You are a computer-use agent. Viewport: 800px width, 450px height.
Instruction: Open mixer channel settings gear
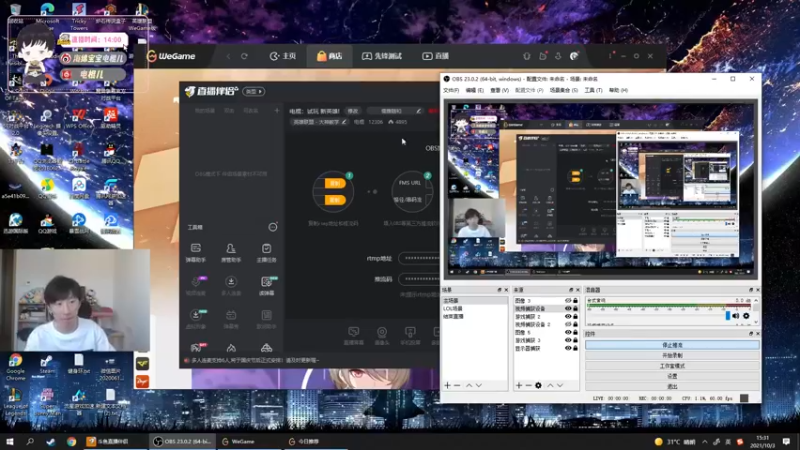746,316
